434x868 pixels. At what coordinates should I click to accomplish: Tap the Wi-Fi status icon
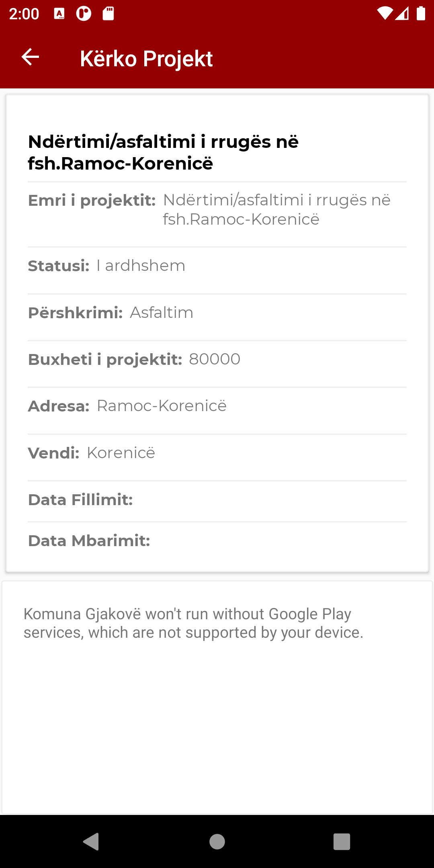[x=385, y=14]
